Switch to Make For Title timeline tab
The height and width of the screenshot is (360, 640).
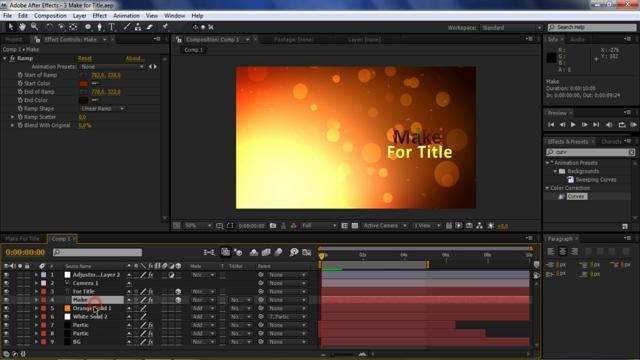click(22, 239)
